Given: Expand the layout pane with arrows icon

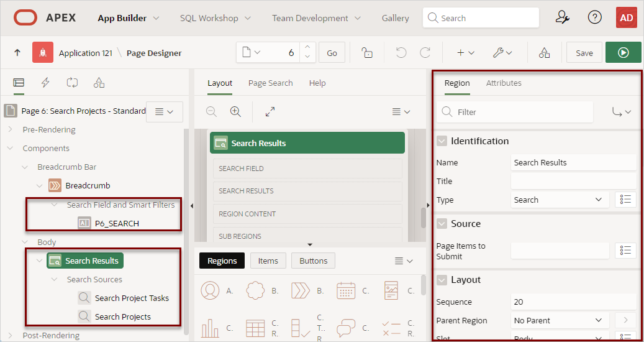Looking at the screenshot, I should point(270,112).
